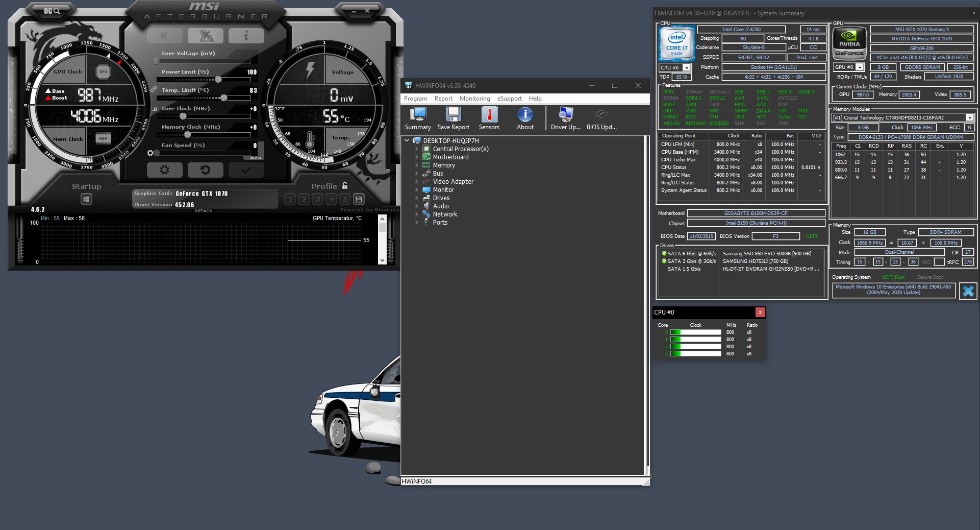Open Afterburner settings with the gear button

click(x=164, y=170)
